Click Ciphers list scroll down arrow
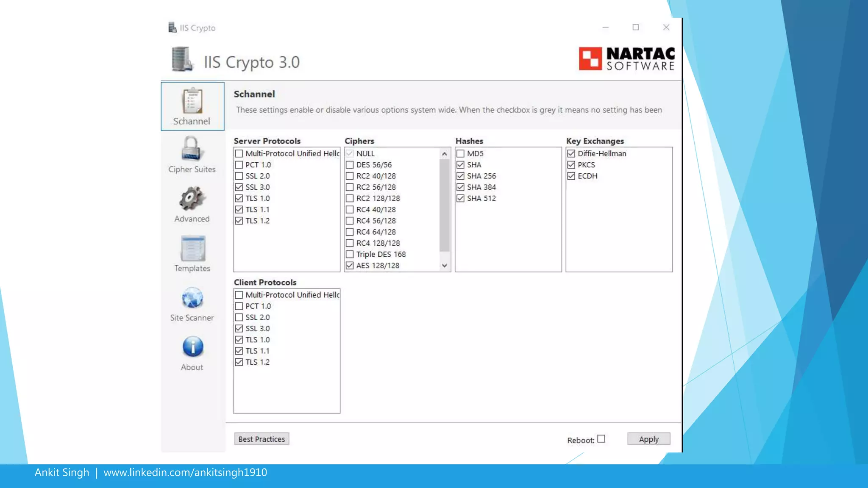The height and width of the screenshot is (488, 868). pos(444,266)
